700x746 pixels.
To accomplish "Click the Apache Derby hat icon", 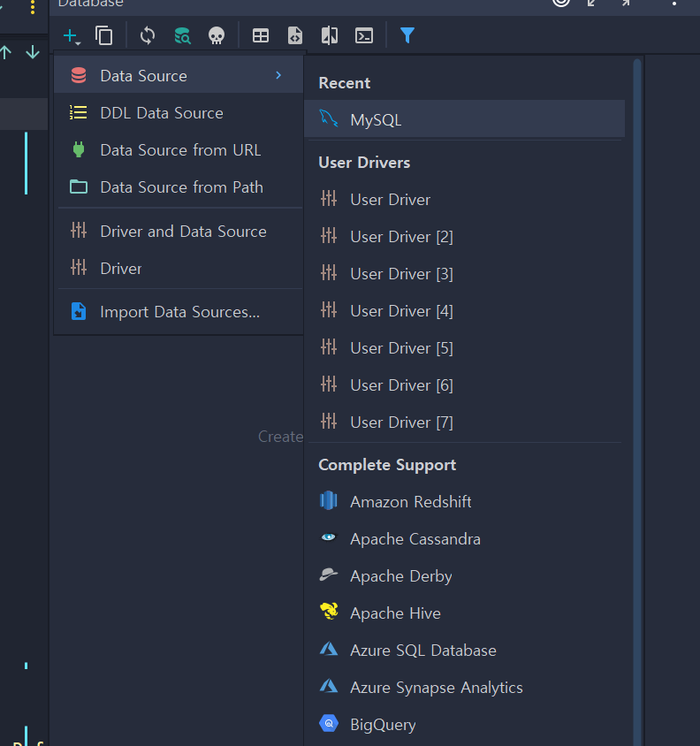I will click(x=329, y=575).
